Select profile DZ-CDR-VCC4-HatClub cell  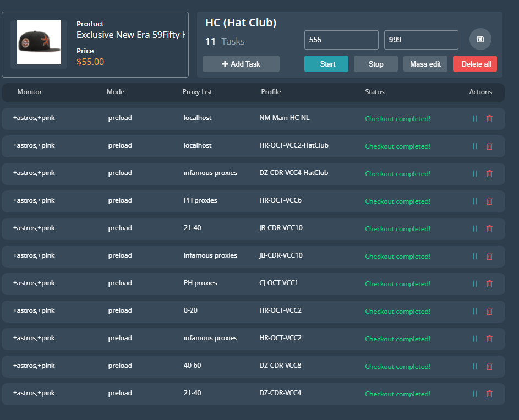point(293,172)
